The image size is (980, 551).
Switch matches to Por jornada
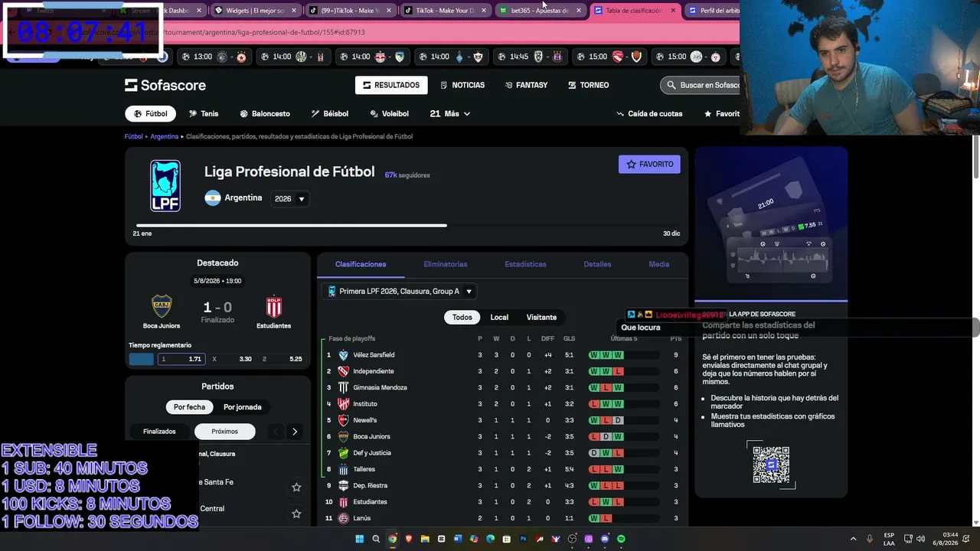tap(243, 407)
